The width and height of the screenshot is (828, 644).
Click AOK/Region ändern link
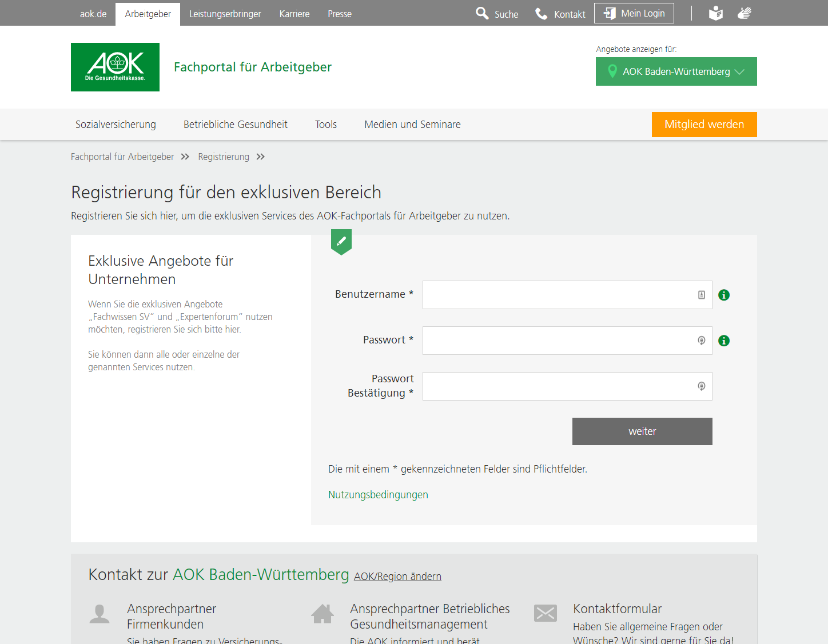coord(397,576)
